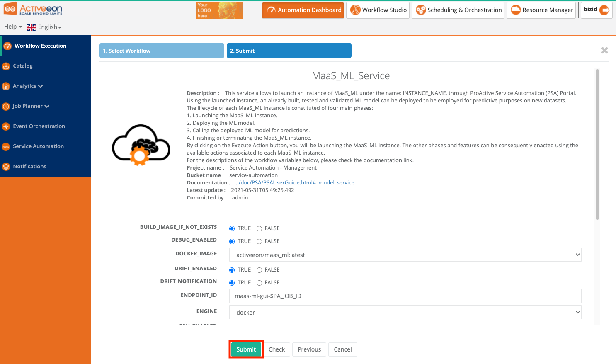This screenshot has width=616, height=364.
Task: Click the Automation Dashboard gauge icon
Action: pyautogui.click(x=271, y=10)
